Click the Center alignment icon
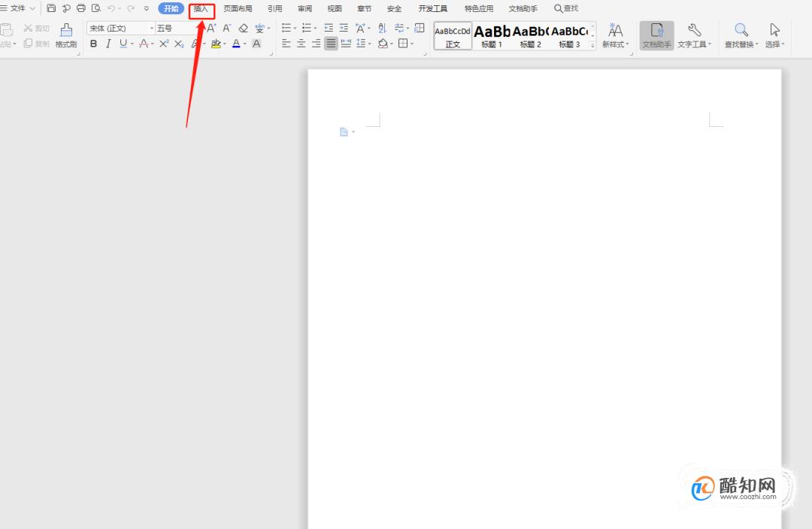The width and height of the screenshot is (812, 529). point(301,44)
